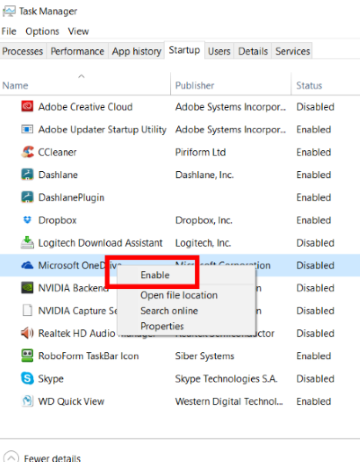Select the Logitech Download Assistant name

[x=100, y=243]
